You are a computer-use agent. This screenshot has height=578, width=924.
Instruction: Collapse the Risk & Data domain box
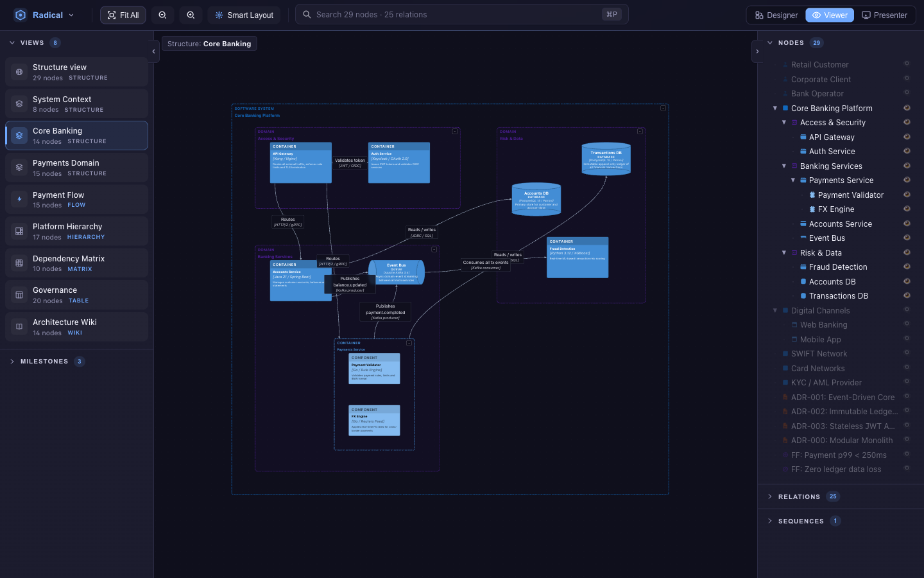pos(640,131)
